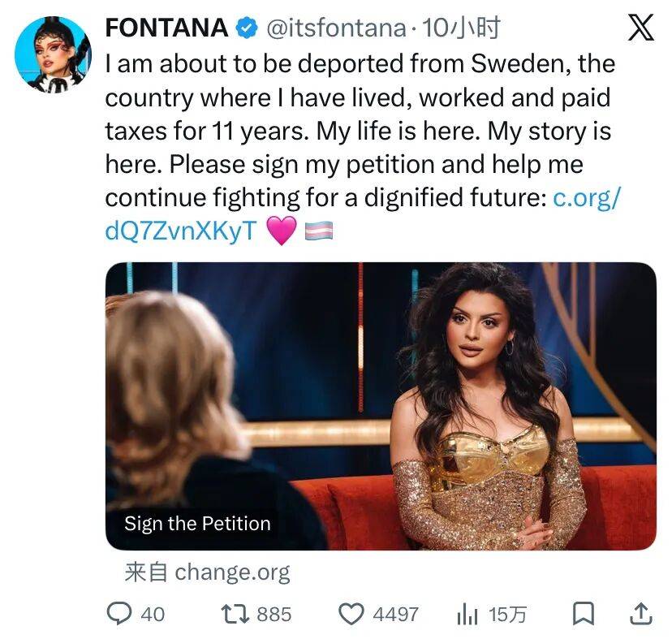Click the FONTANA display name
The image size is (672, 639).
[x=166, y=28]
